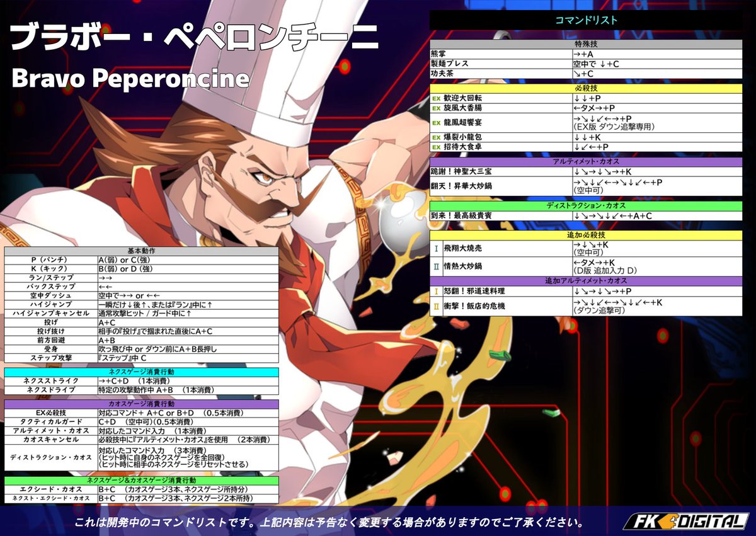This screenshot has width=756, height=536.
Task: Click the 旋風大香腸 move name
Action: 463,108
